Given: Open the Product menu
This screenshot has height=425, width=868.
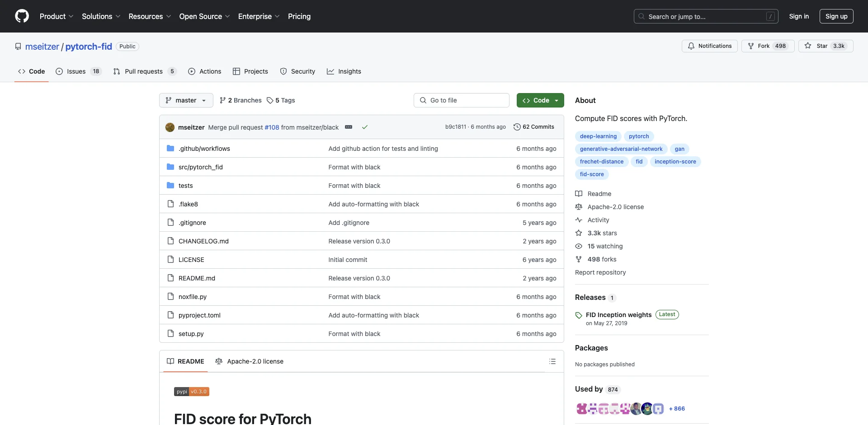Looking at the screenshot, I should [x=56, y=16].
